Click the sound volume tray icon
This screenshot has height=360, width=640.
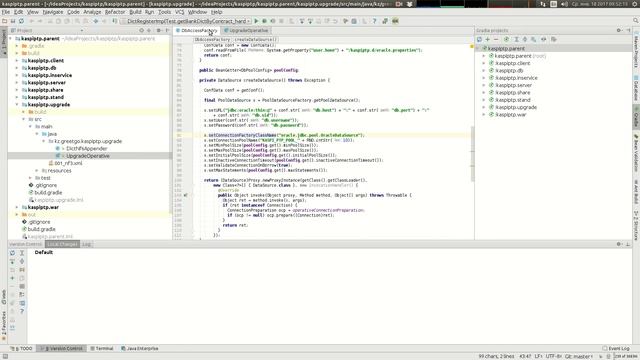[564, 4]
